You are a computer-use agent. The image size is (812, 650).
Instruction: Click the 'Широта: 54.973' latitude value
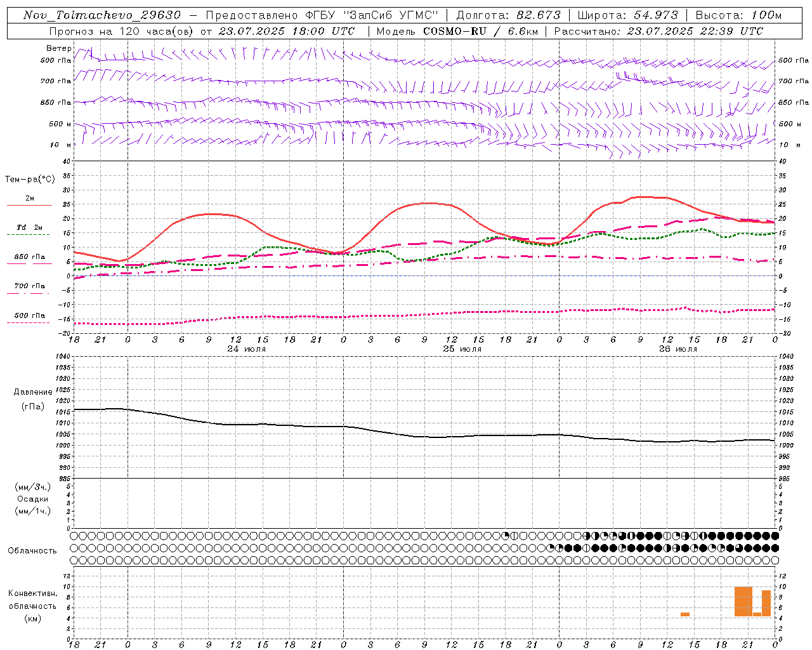point(628,15)
